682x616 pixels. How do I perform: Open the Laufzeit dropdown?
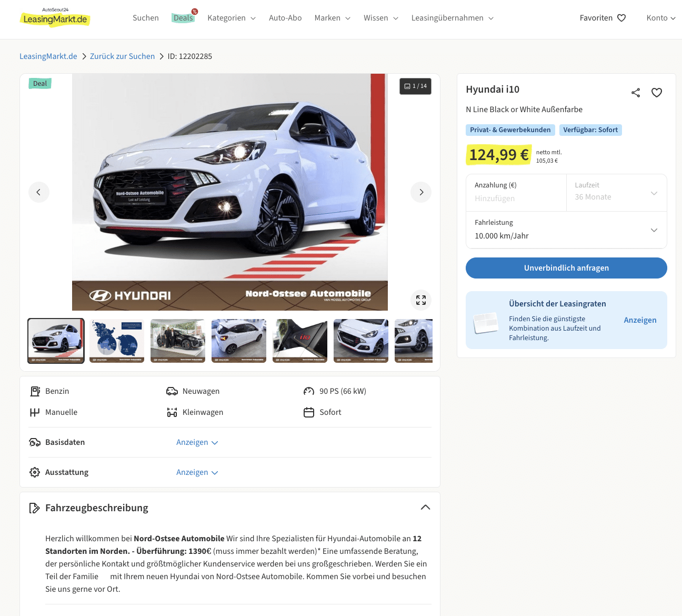click(616, 193)
